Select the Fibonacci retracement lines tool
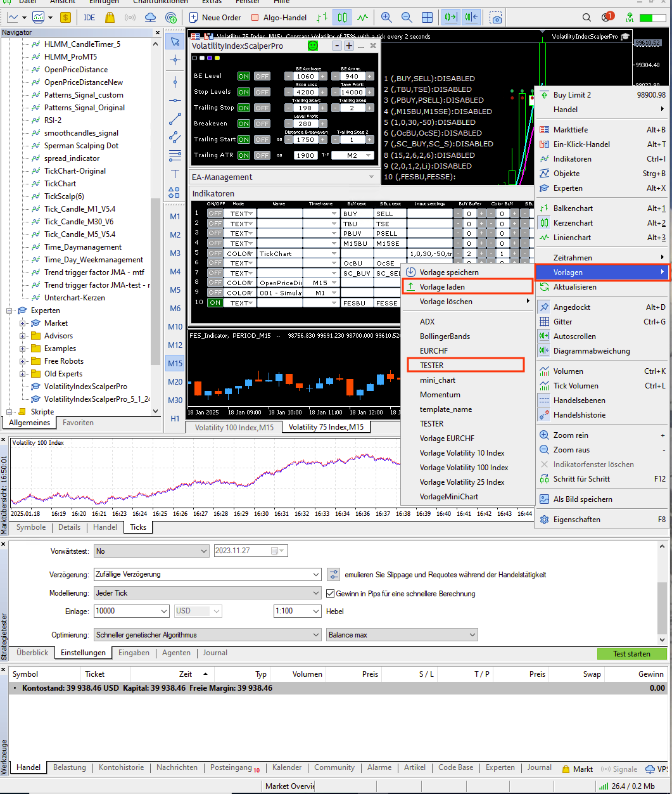The height and width of the screenshot is (794, 672). (175, 155)
